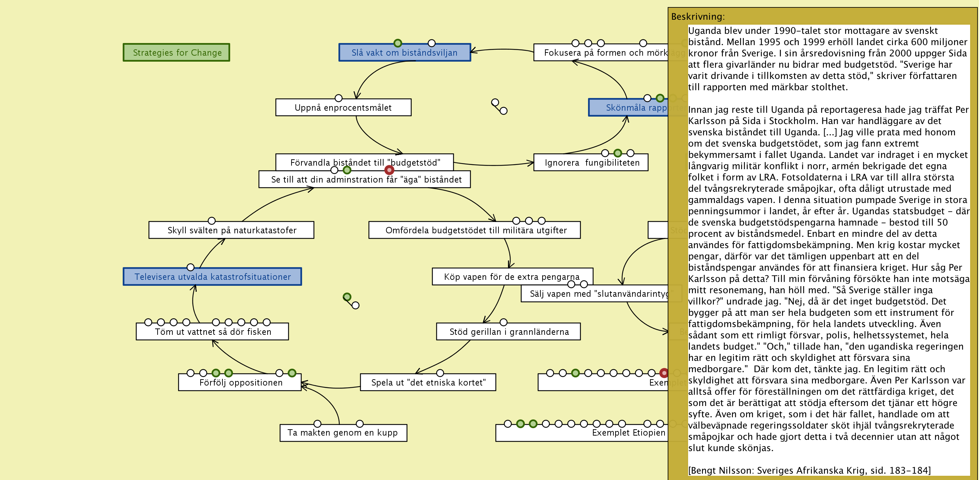Select the Förfölj oppositionen node
Image resolution: width=980 pixels, height=480 pixels.
[x=240, y=383]
